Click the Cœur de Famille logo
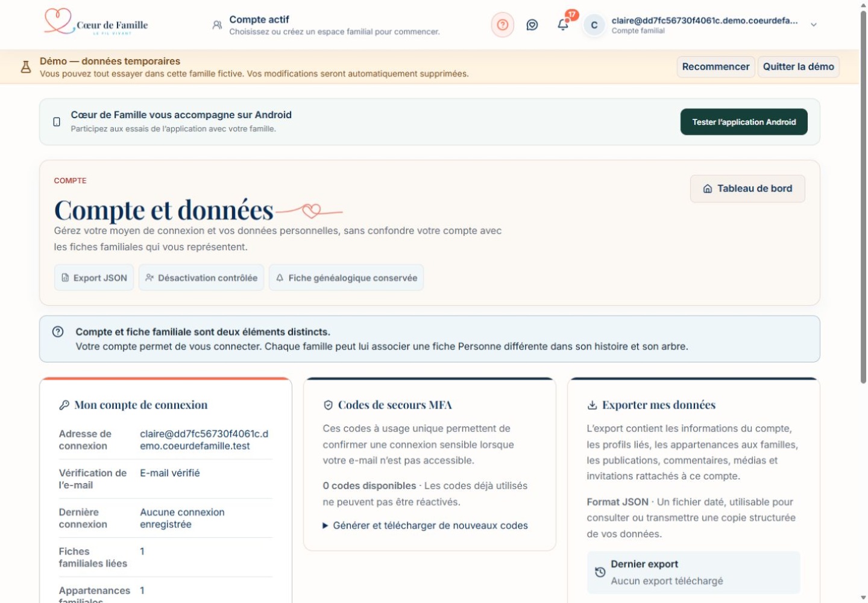Screen dimensions: 868x603 coord(96,22)
